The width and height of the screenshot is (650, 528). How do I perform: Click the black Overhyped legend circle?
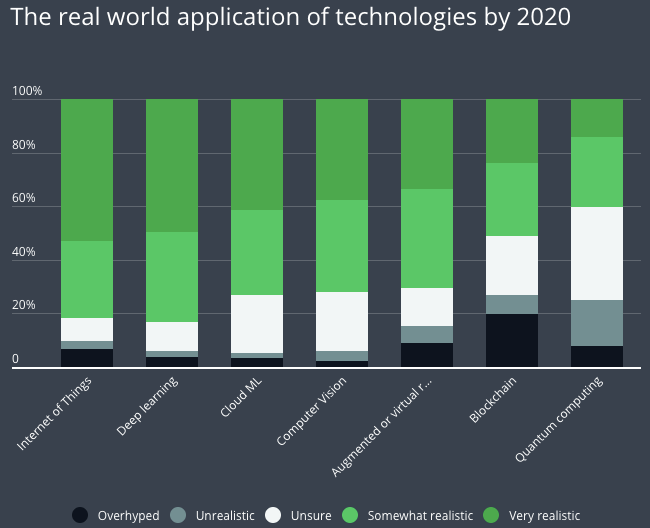click(x=80, y=515)
